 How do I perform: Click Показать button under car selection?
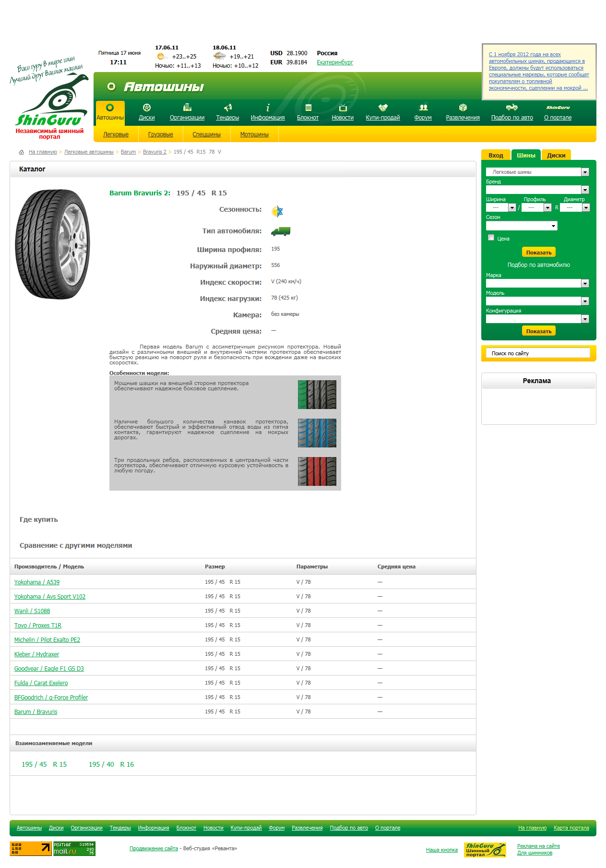(539, 331)
